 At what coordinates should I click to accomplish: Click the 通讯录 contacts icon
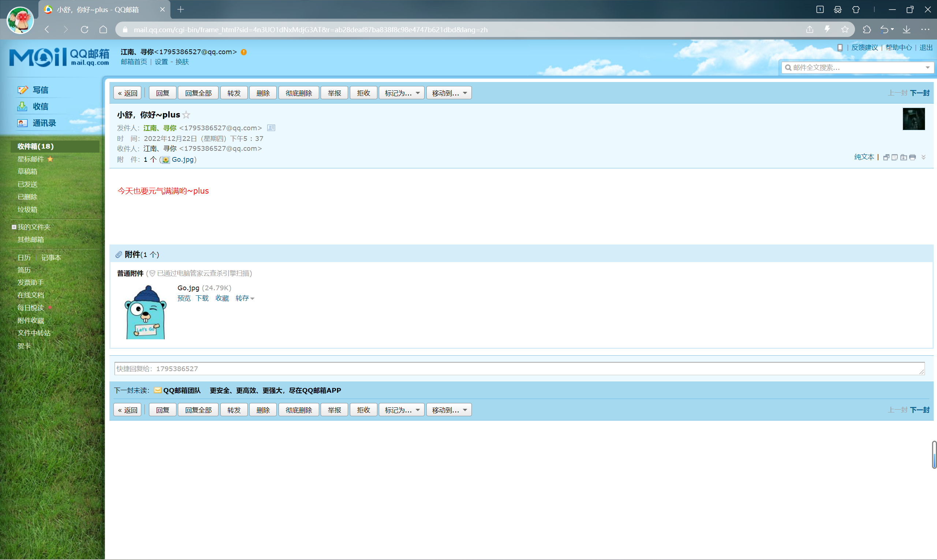[22, 123]
